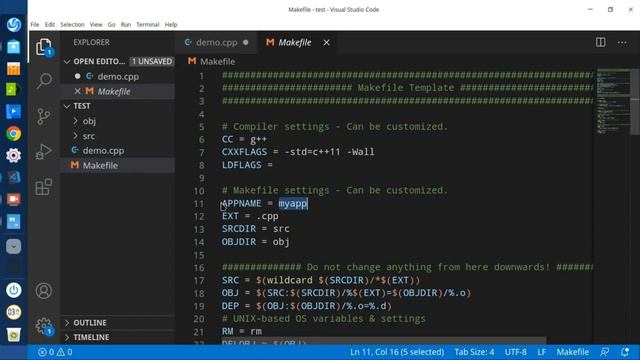Viewport: 640px width, 360px height.
Task: Open the trash icon in dock
Action: [x=13, y=335]
